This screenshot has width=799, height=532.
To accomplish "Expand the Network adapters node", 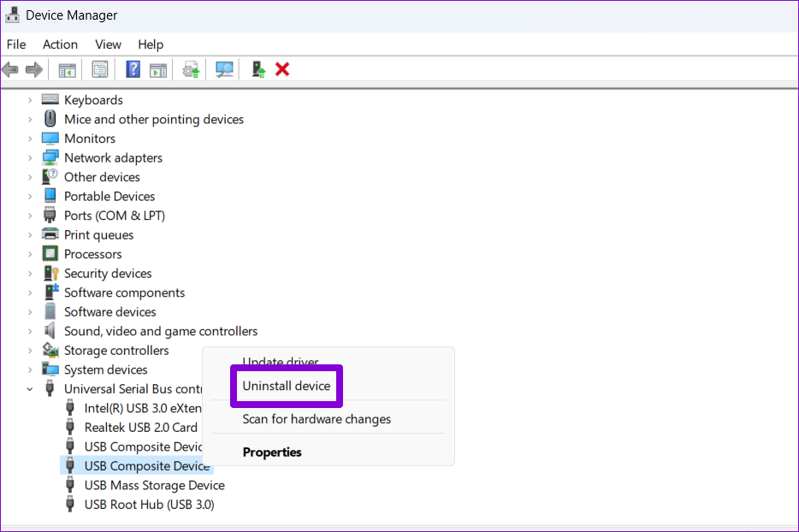I will pos(30,158).
